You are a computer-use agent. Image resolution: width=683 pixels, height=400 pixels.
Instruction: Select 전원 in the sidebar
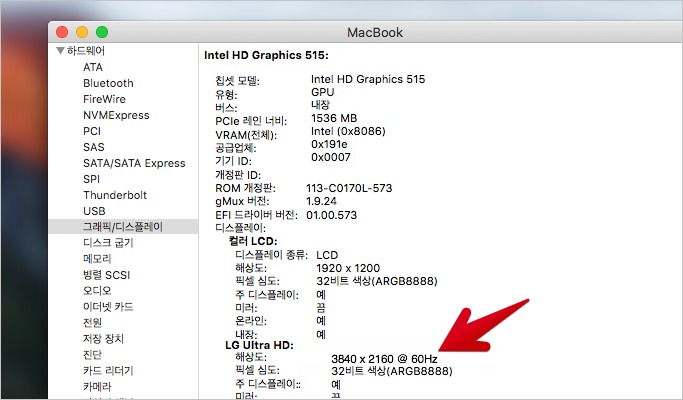pos(92,323)
